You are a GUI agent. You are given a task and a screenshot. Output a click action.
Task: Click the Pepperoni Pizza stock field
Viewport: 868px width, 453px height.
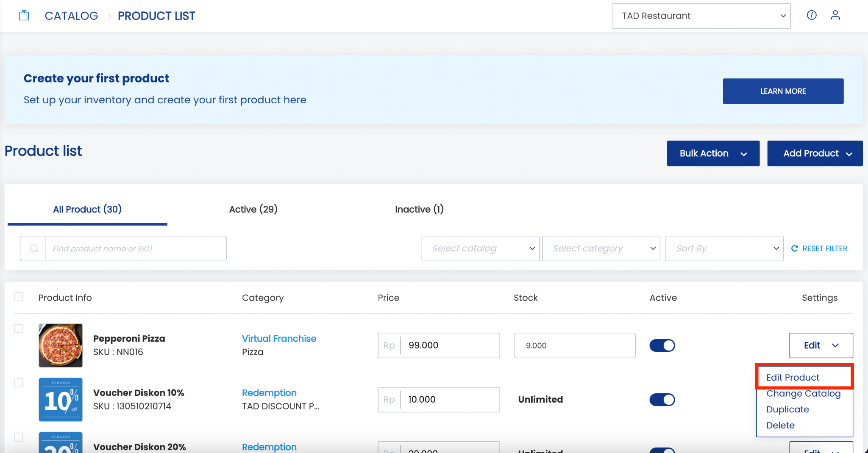pyautogui.click(x=575, y=345)
